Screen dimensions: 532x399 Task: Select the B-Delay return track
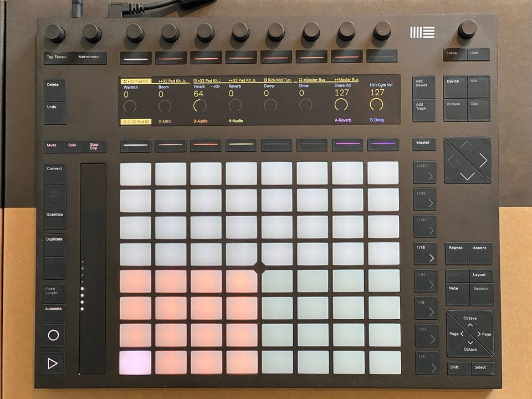point(377,120)
